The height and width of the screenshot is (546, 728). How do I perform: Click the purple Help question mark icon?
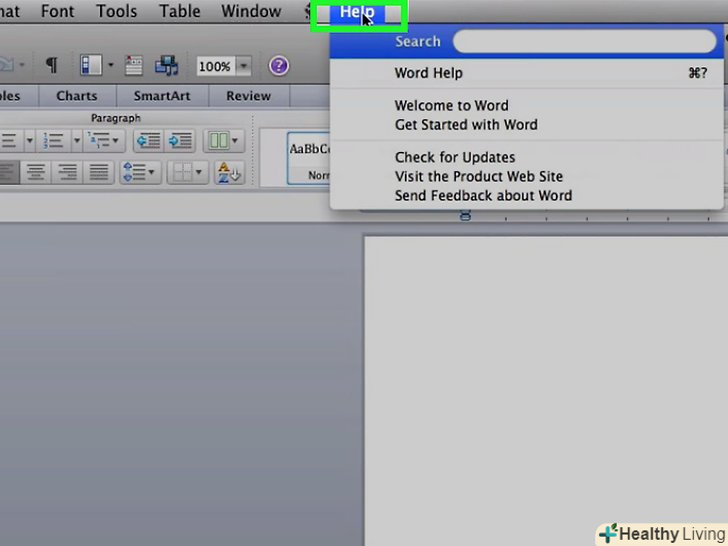[x=279, y=66]
